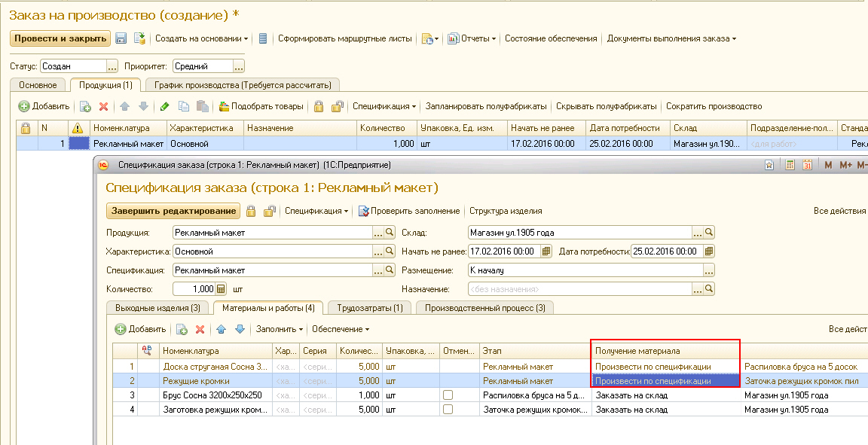Viewport: 868px width, 445px height.
Task: Open Спецификация dropdown in specification window toolbar
Action: pyautogui.click(x=316, y=211)
